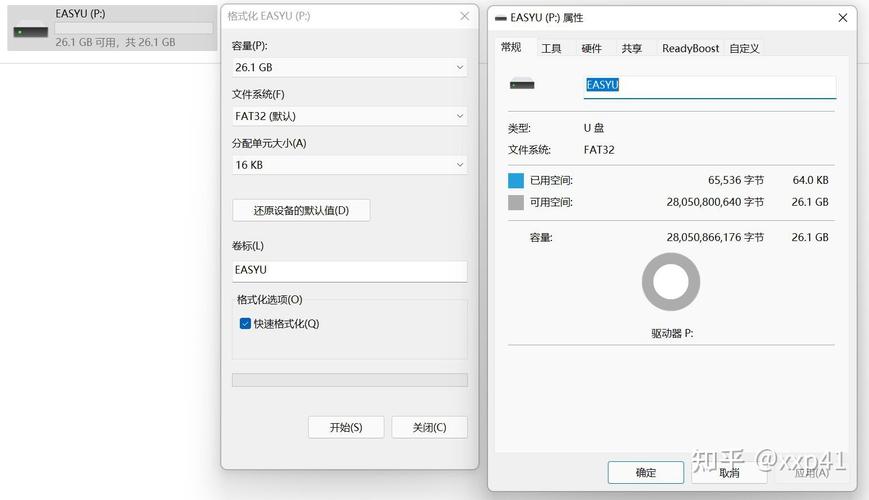Click the EASYU (P:) drive name in Explorer
The height and width of the screenshot is (500, 869).
[80, 14]
